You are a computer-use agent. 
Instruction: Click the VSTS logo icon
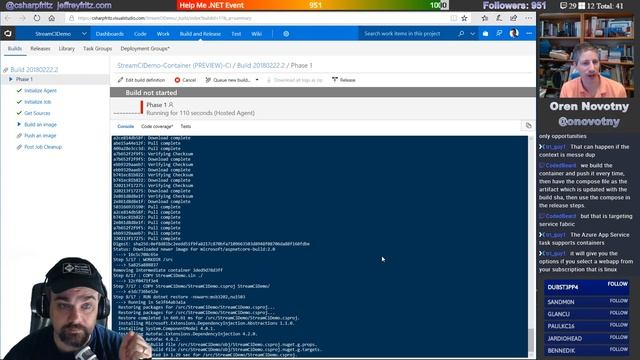tap(8, 33)
